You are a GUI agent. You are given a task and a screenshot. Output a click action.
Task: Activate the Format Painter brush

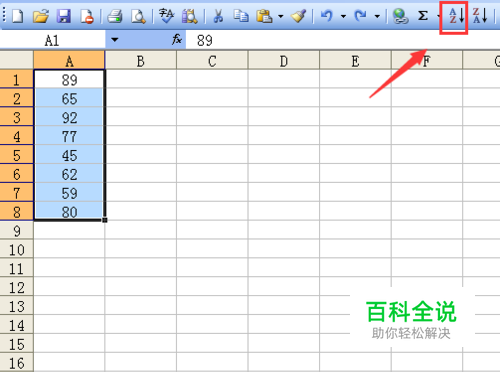(x=299, y=16)
